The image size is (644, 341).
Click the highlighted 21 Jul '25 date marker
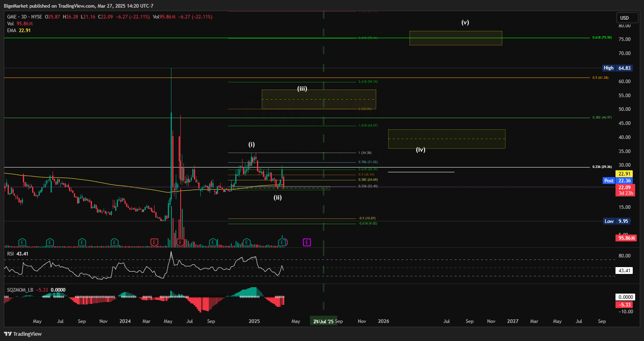click(x=323, y=321)
